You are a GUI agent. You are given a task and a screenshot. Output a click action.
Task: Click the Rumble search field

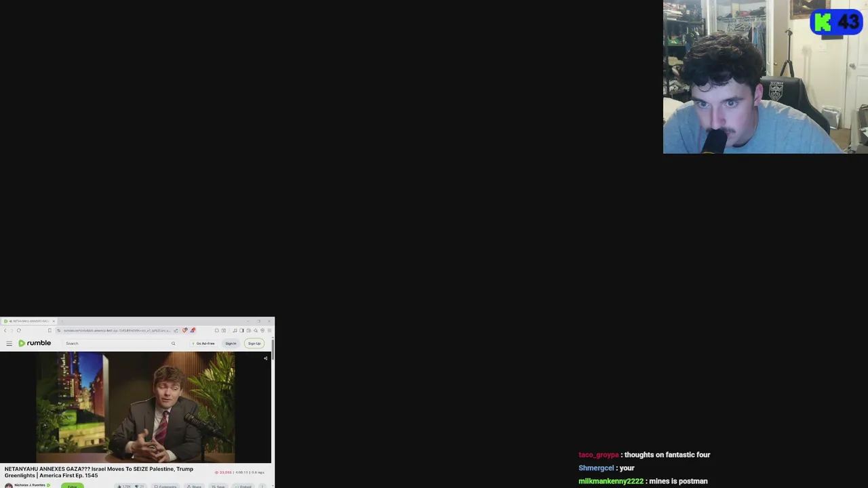(x=119, y=344)
